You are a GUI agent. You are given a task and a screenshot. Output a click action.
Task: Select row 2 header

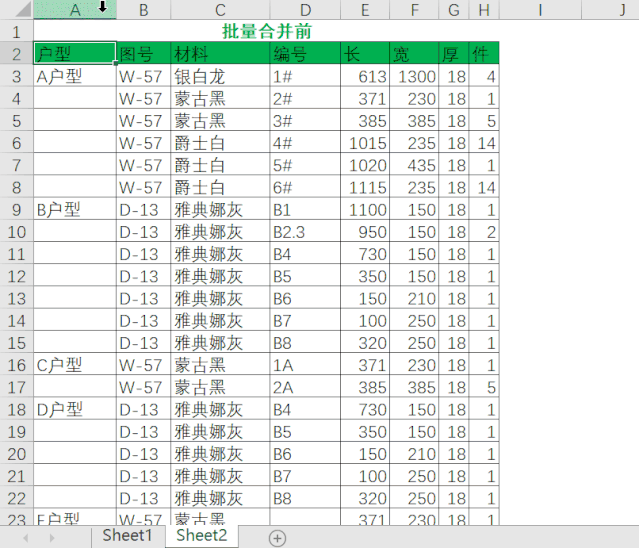coord(16,54)
